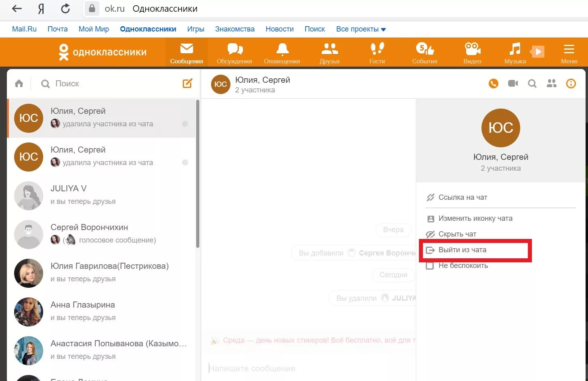Open Сообщения envelope in orange bar
Viewport: 588px width, 381px height.
[186, 53]
